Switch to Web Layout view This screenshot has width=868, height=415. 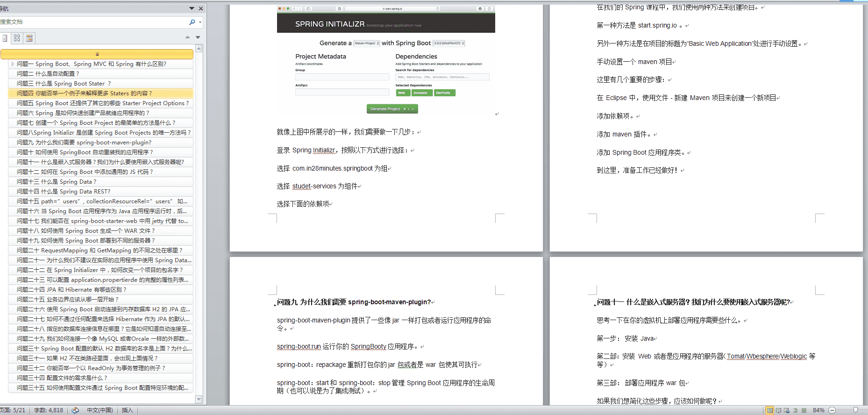(x=787, y=410)
